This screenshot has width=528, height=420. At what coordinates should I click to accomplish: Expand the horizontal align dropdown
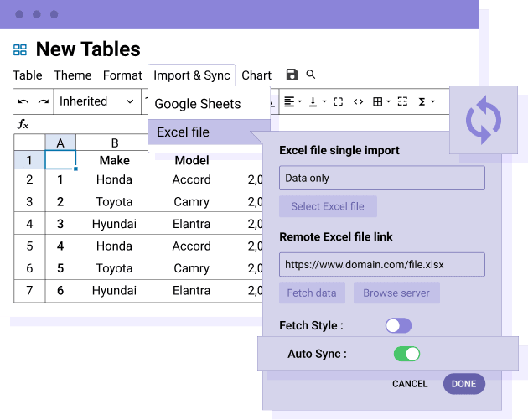pos(292,101)
